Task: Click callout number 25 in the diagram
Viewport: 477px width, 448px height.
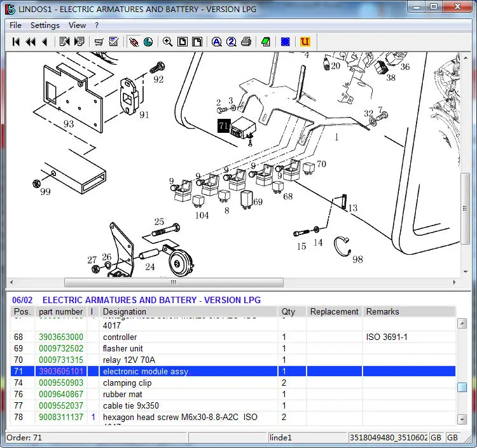Action: coord(159,222)
